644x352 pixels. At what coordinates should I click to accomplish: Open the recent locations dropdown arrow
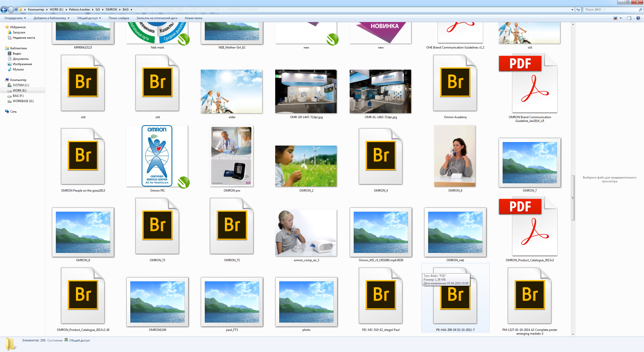pos(16,10)
